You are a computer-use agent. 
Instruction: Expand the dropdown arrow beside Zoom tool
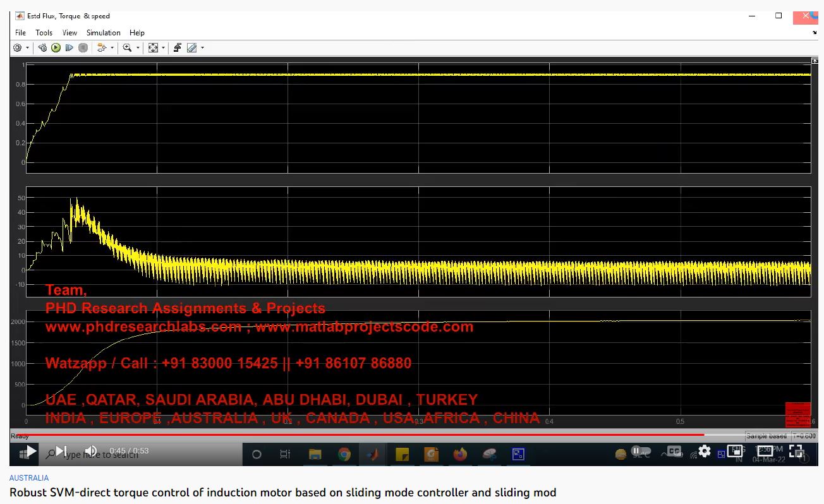[138, 48]
